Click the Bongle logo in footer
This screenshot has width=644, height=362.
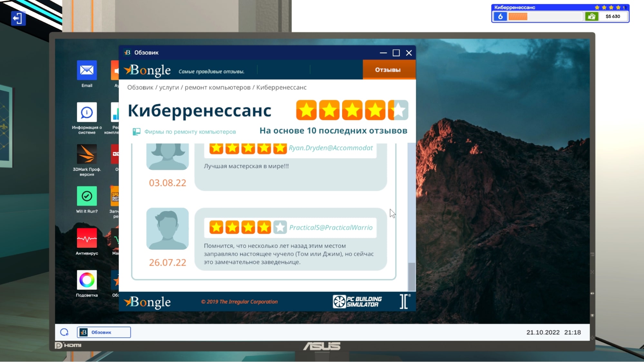[148, 302]
